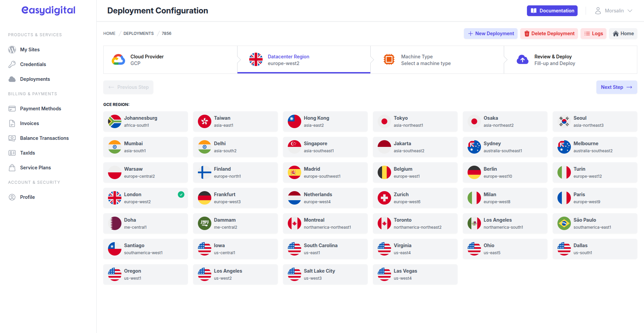Select the Frankfurt europe-west3 region
Viewport: 644px width, 333px height.
[235, 198]
